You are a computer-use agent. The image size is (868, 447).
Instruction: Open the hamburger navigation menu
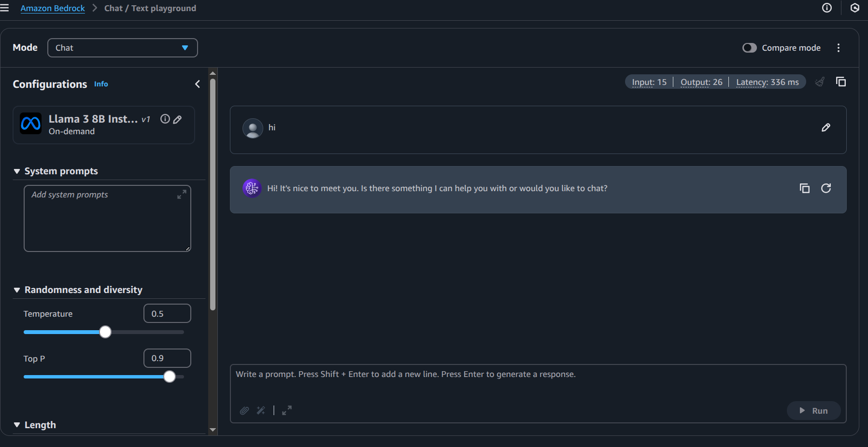pyautogui.click(x=4, y=8)
